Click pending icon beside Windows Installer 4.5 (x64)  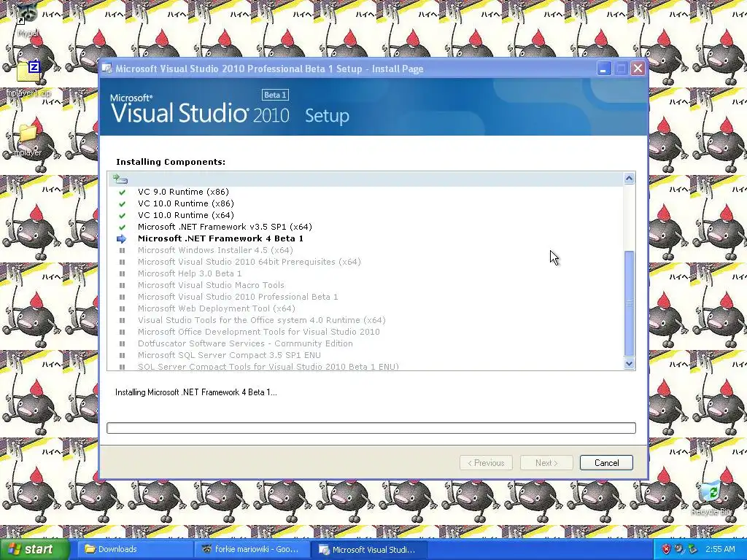122,251
